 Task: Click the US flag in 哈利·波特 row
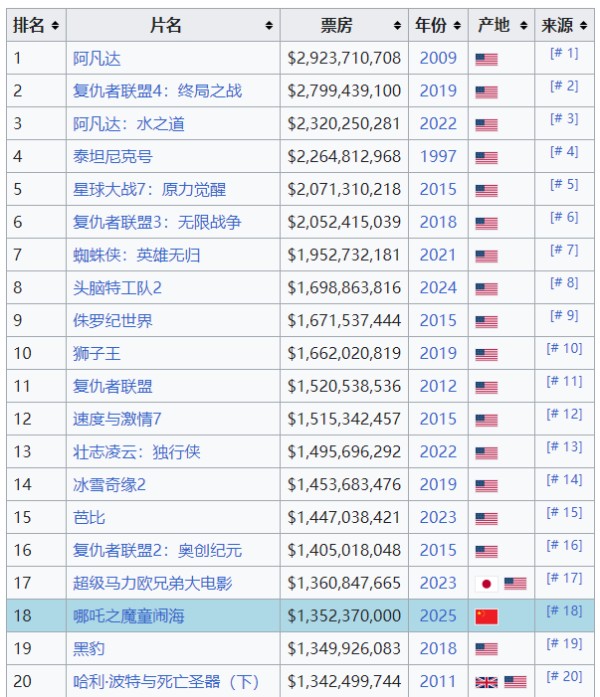pyautogui.click(x=515, y=682)
